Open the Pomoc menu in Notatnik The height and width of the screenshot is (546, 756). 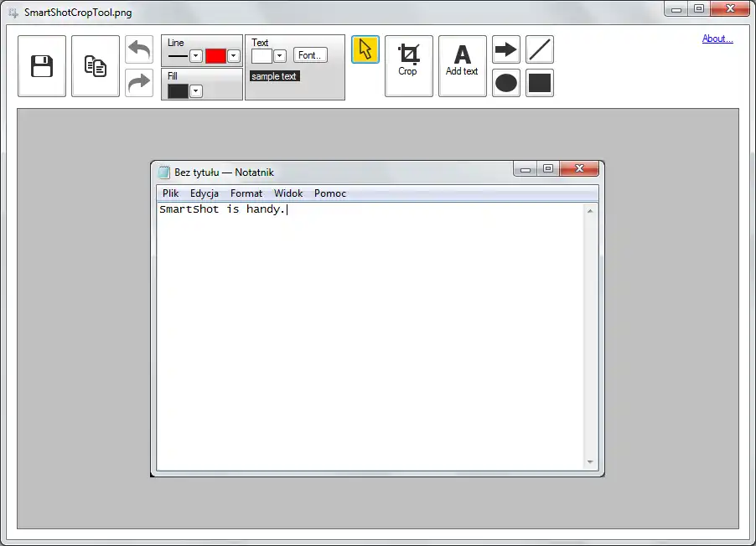click(x=330, y=193)
